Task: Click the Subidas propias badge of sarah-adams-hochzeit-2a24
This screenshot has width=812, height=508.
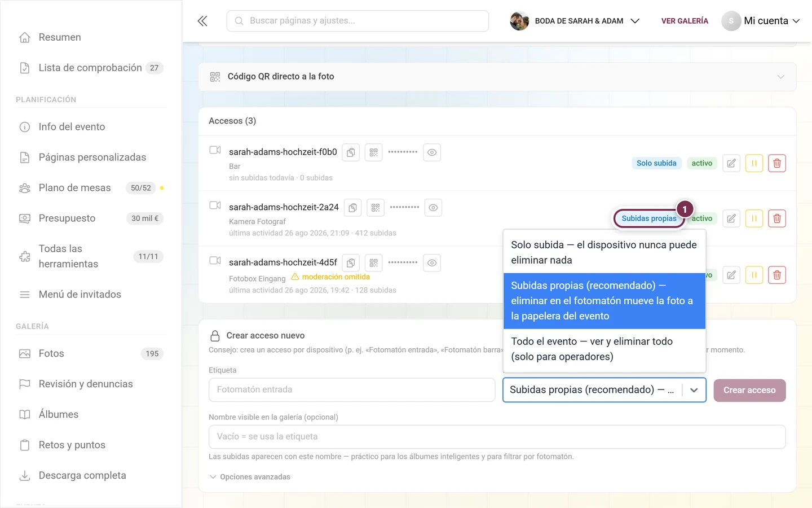Action: 649,218
